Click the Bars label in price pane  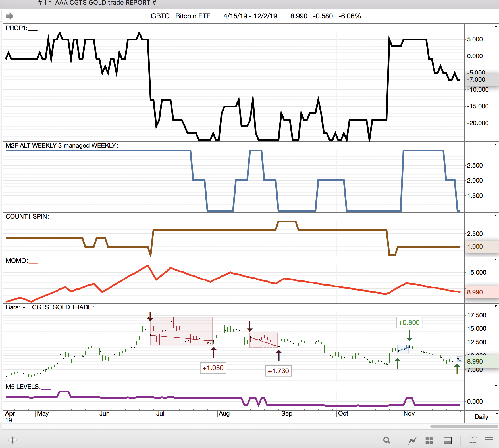point(13,307)
